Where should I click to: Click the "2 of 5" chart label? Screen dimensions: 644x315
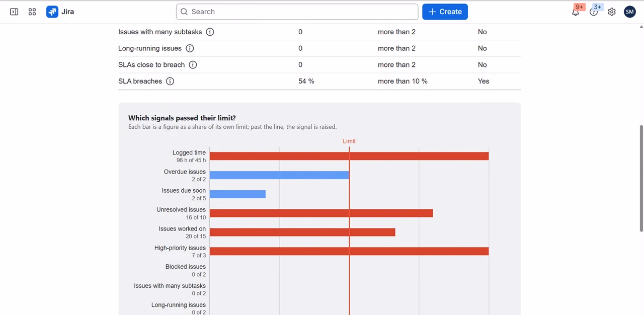click(x=199, y=198)
